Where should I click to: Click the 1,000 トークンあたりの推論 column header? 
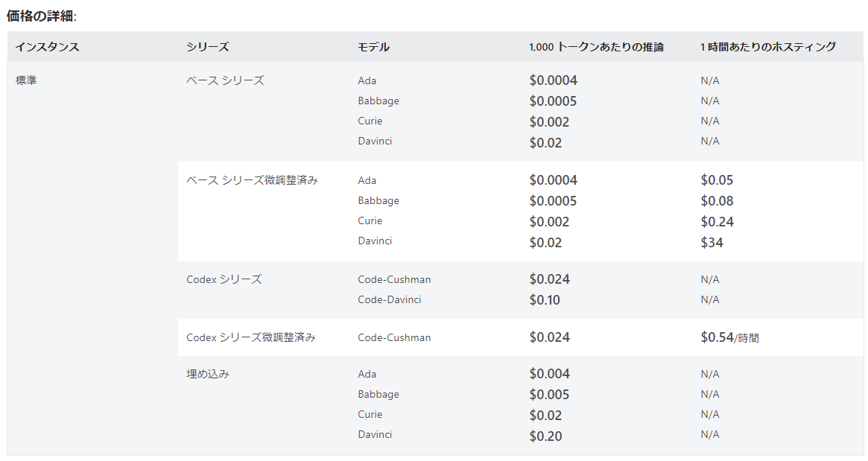[x=596, y=47]
